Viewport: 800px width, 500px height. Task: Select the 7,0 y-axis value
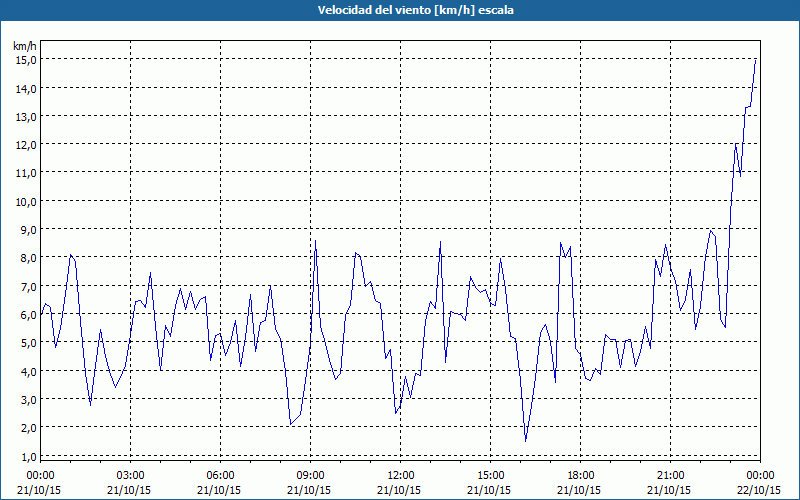tap(28, 286)
